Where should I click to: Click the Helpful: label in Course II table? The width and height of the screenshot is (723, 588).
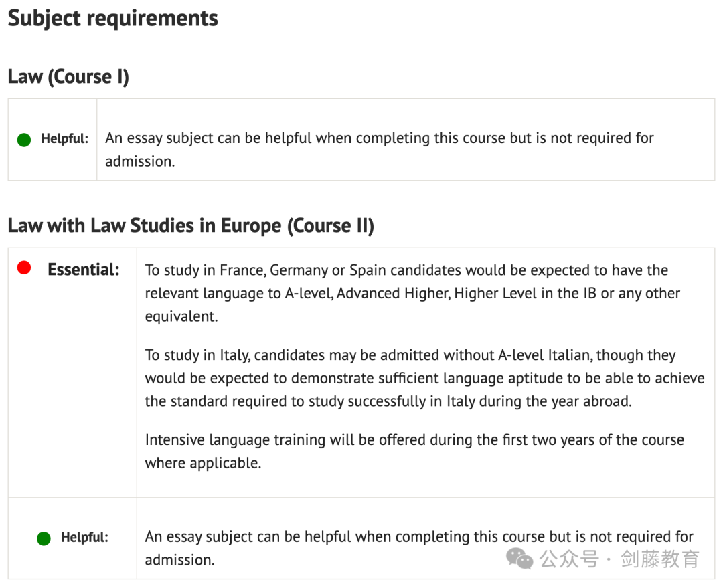(x=84, y=537)
